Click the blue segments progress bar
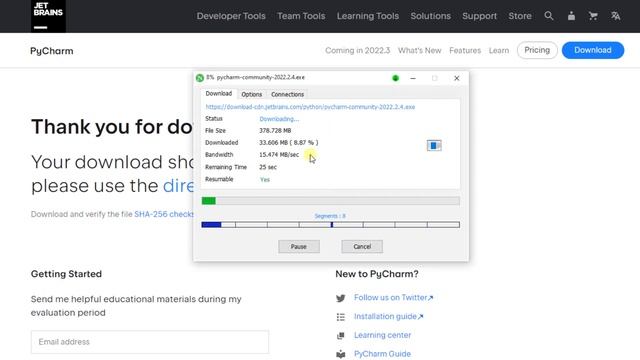The image size is (640, 360). click(331, 225)
